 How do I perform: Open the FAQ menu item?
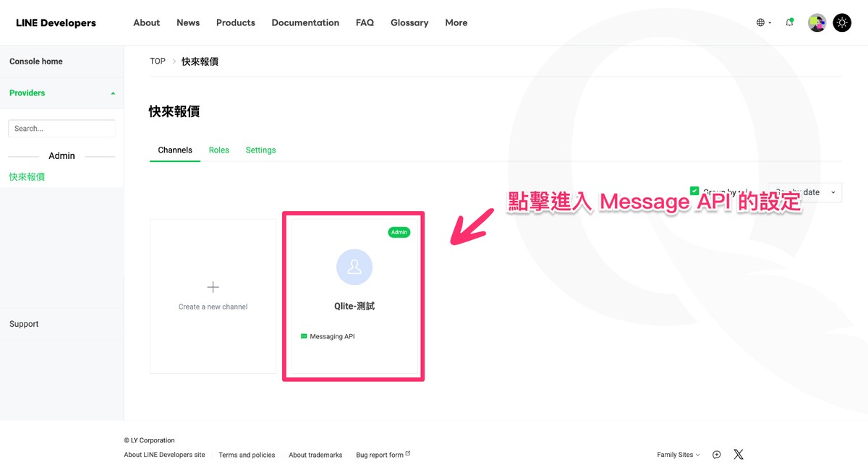tap(365, 22)
